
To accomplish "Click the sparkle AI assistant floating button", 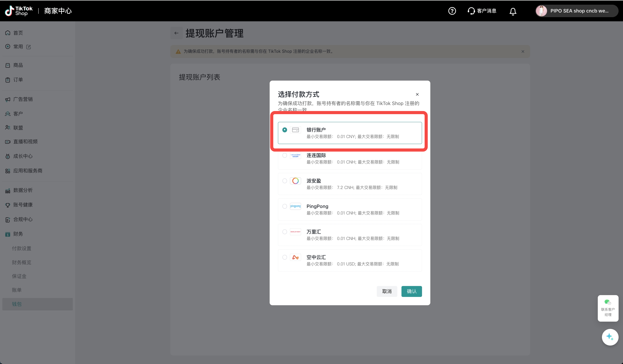I will coord(610,337).
